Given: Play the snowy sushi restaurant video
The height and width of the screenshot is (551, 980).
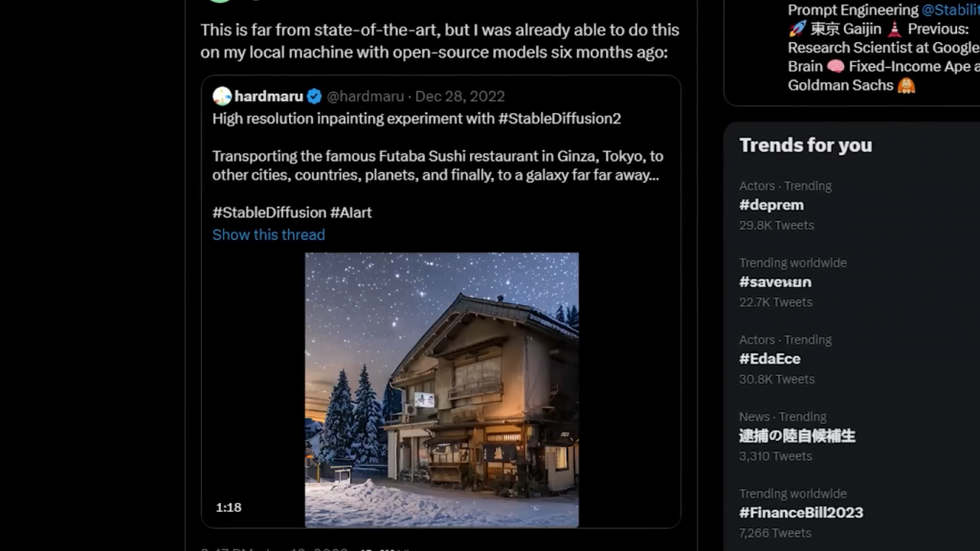Looking at the screenshot, I should tap(441, 389).
